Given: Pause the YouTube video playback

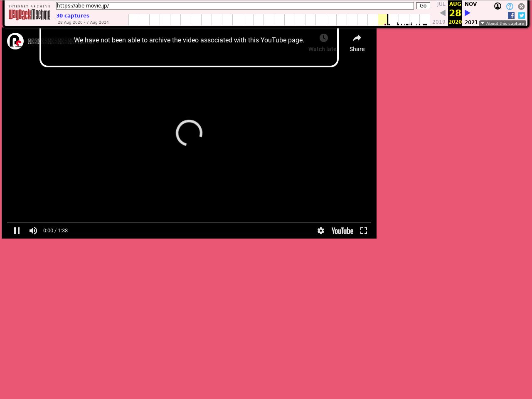Looking at the screenshot, I should pyautogui.click(x=17, y=231).
